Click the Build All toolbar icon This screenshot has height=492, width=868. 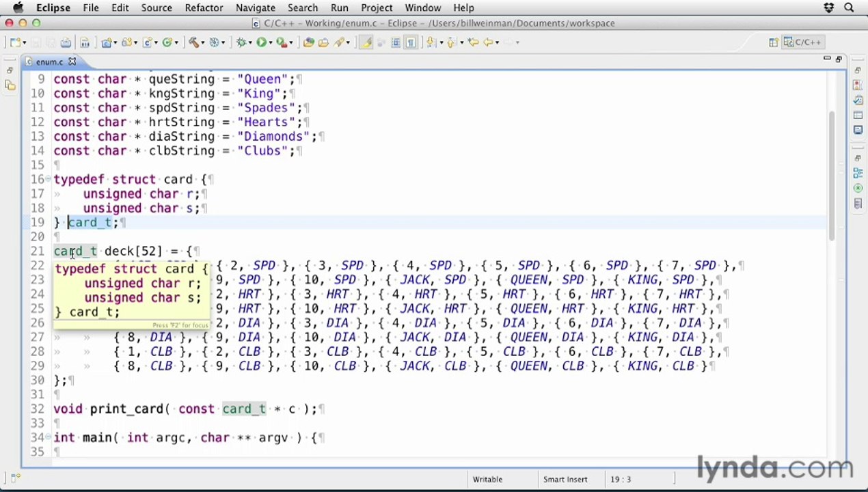click(x=85, y=42)
